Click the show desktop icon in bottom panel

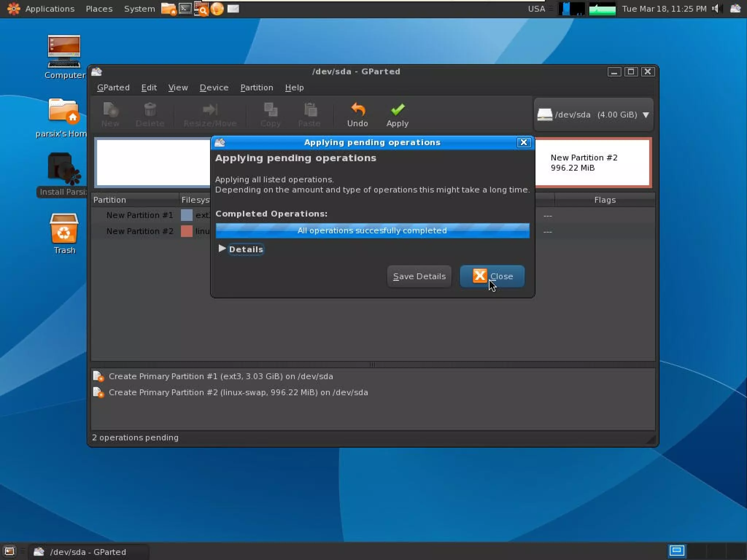point(9,551)
